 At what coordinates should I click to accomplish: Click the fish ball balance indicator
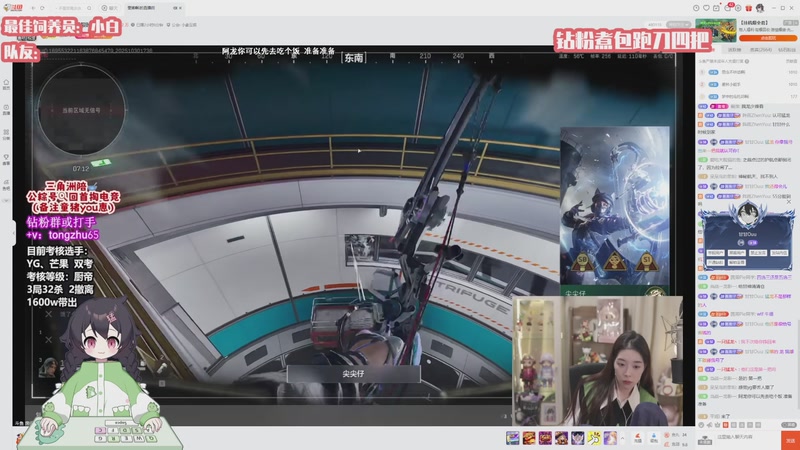[677, 435]
